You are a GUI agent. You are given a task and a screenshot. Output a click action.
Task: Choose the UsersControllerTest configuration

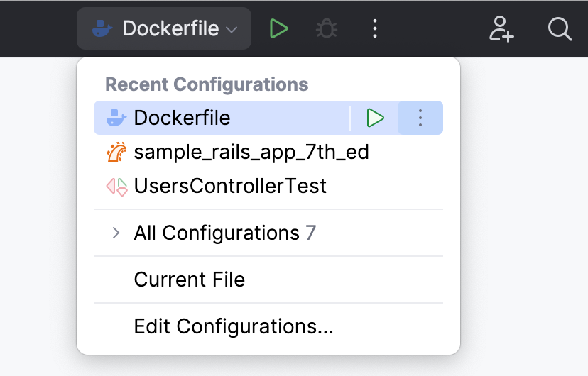[x=230, y=187]
